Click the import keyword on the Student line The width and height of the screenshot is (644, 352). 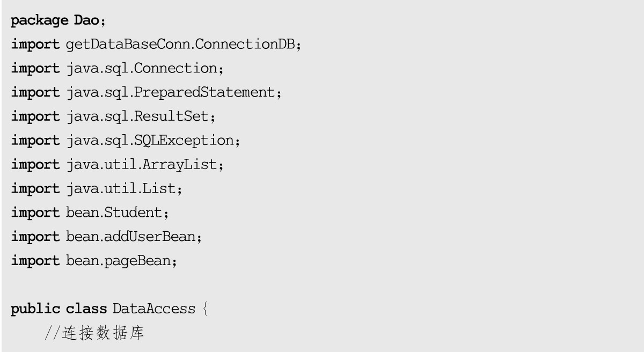pyautogui.click(x=35, y=212)
